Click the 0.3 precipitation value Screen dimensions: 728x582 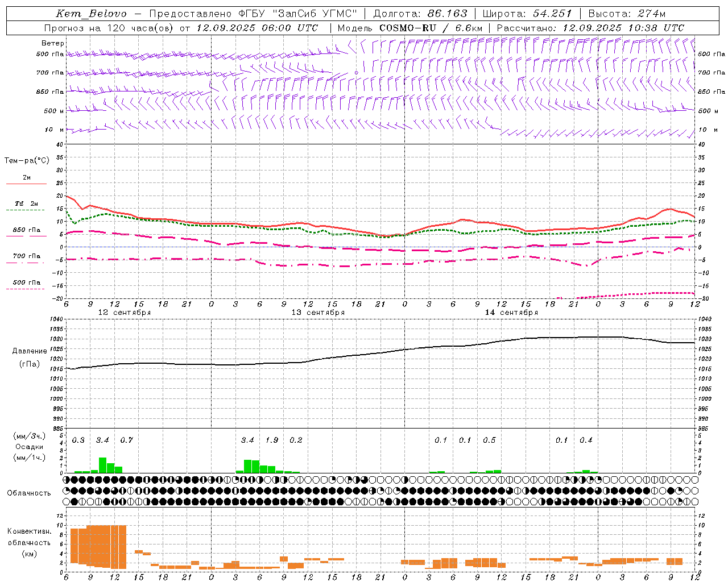78,440
